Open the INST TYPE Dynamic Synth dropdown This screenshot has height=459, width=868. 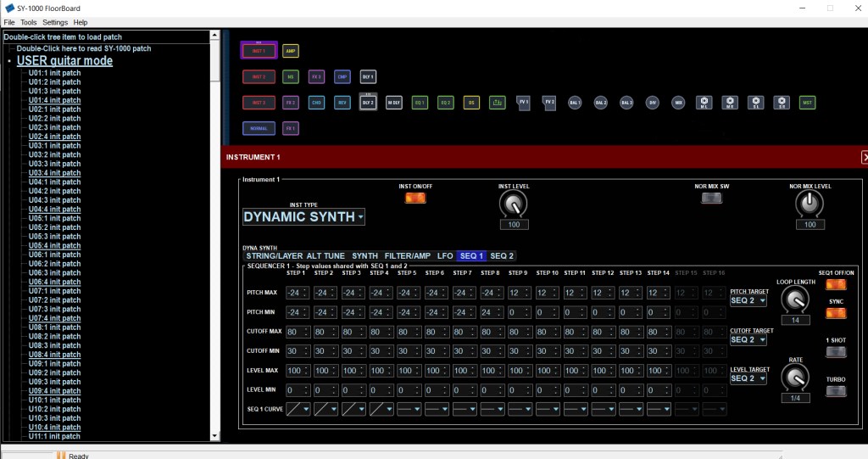click(x=304, y=216)
